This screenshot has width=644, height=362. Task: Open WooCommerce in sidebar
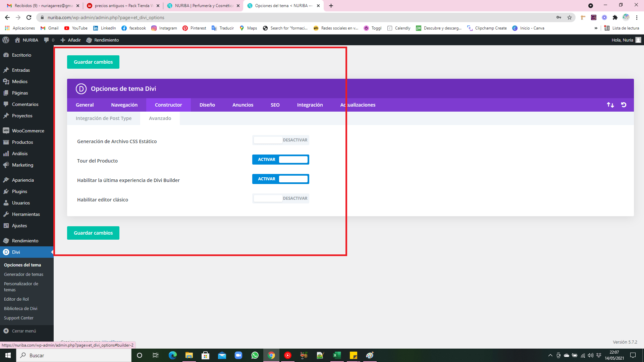[27, 131]
